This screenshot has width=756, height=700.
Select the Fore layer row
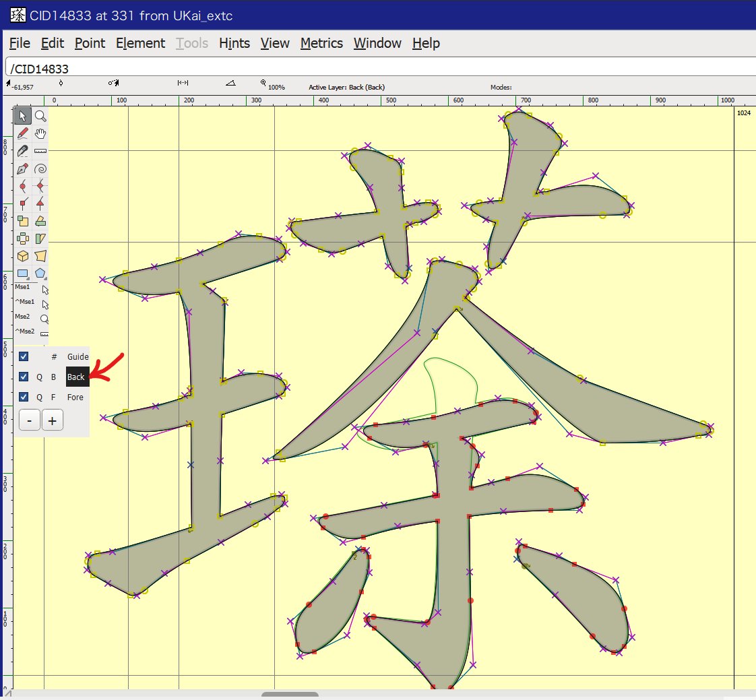tap(75, 397)
